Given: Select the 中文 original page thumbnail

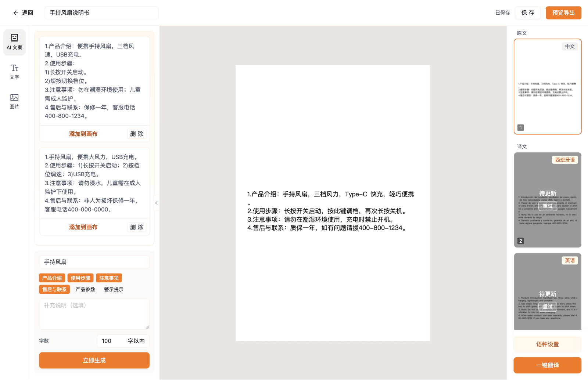Looking at the screenshot, I should [548, 87].
